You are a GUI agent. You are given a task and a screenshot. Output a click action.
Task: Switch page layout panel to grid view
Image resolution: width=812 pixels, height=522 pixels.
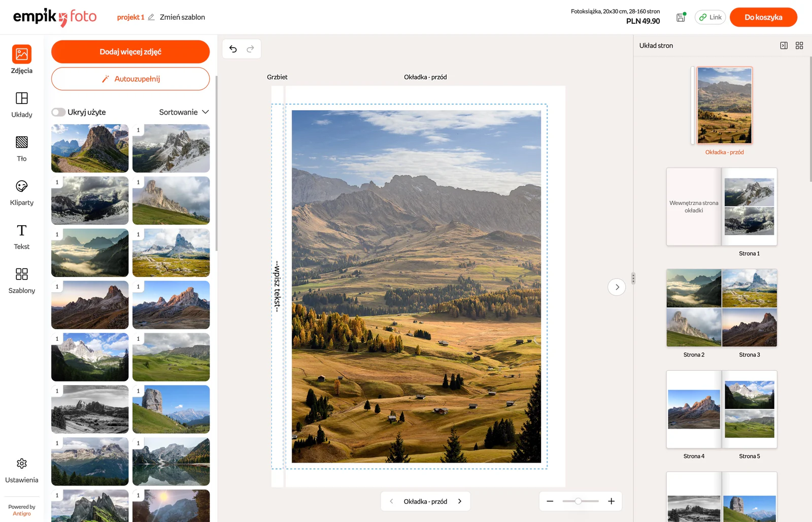click(x=799, y=46)
